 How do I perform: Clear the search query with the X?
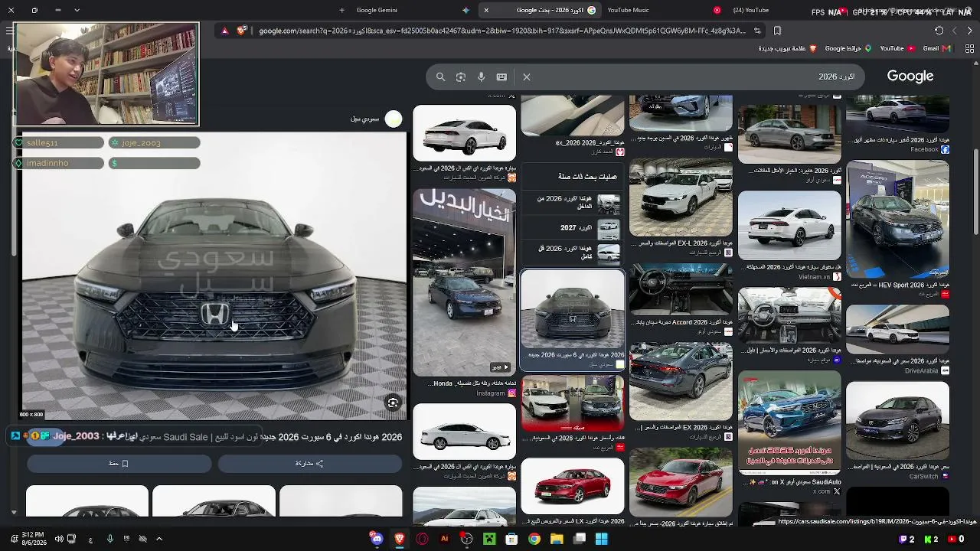click(x=527, y=77)
